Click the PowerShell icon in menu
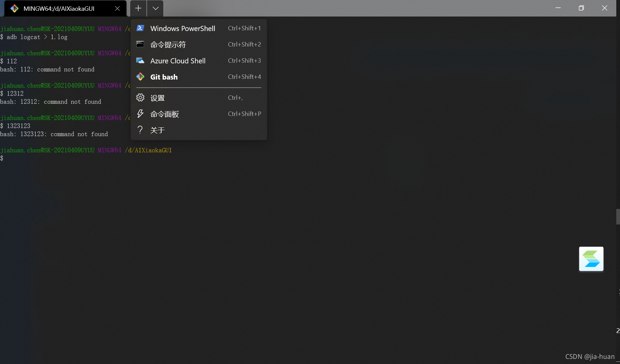The height and width of the screenshot is (364, 620). [140, 28]
